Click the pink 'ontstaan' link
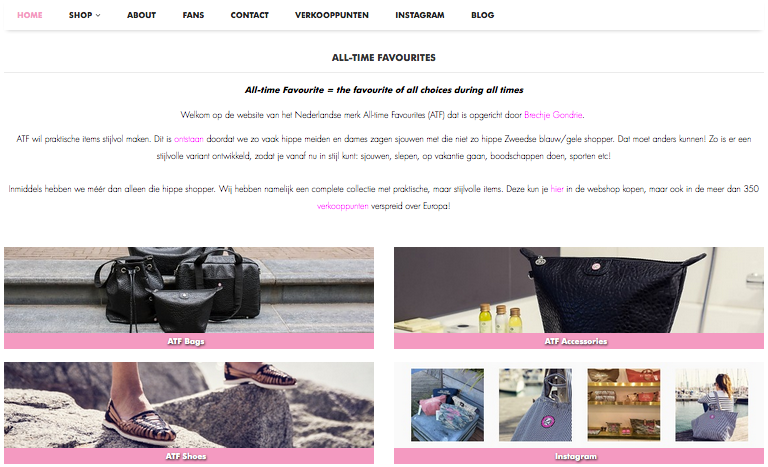The width and height of the screenshot is (768, 467). 189,139
